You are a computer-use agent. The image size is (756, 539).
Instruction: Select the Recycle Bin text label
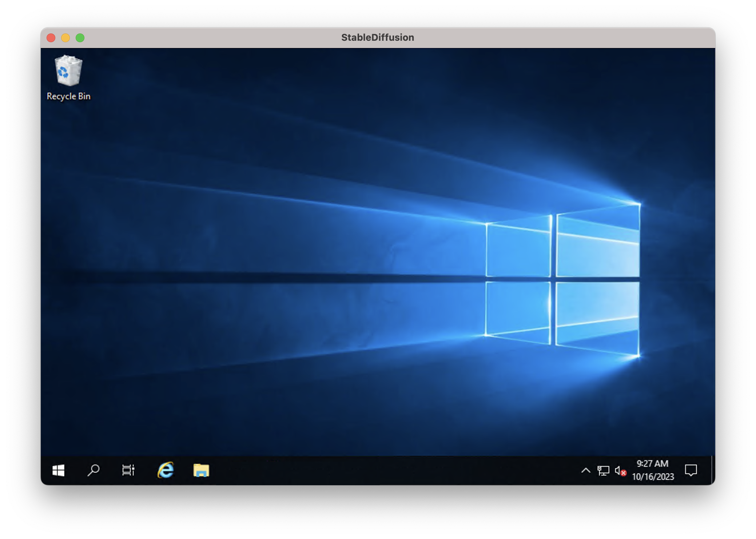(x=68, y=96)
